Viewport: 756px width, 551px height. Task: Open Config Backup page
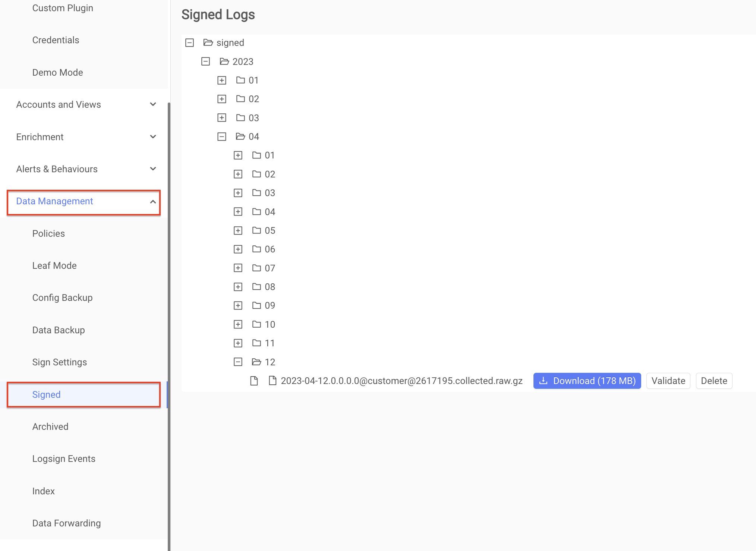tap(62, 297)
